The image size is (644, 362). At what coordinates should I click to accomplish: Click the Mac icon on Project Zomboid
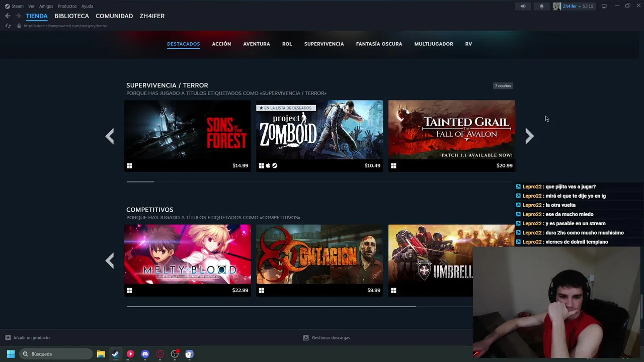pos(268,165)
